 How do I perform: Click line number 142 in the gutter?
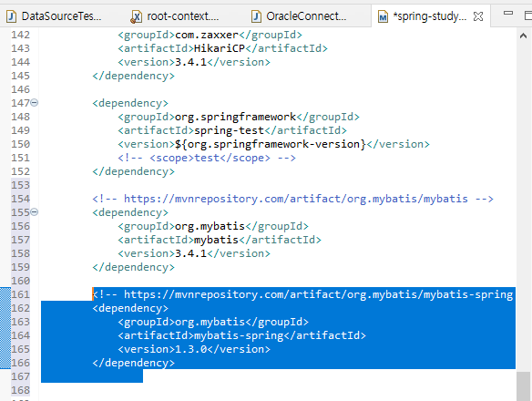point(20,35)
